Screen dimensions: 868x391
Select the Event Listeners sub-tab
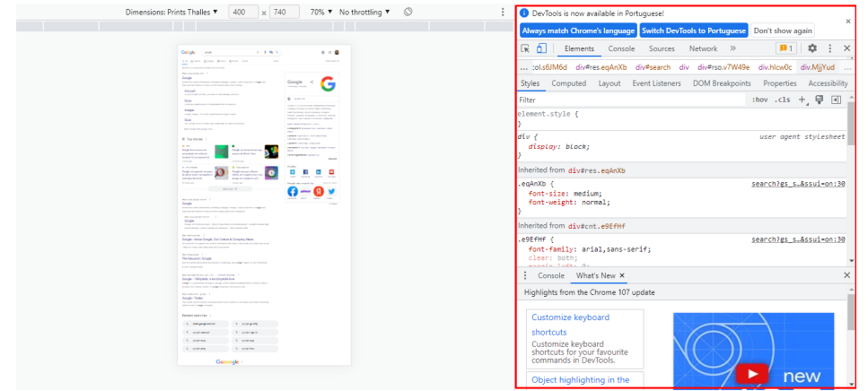[x=656, y=83]
